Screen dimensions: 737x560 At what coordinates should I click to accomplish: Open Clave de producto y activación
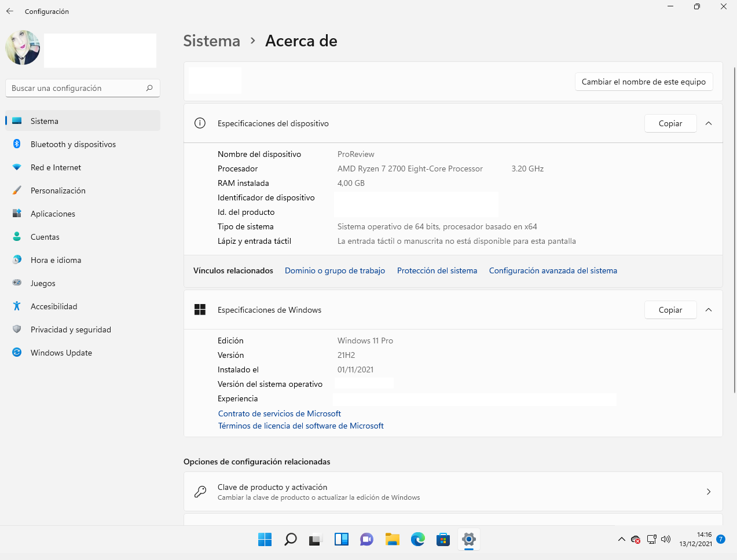click(x=453, y=492)
